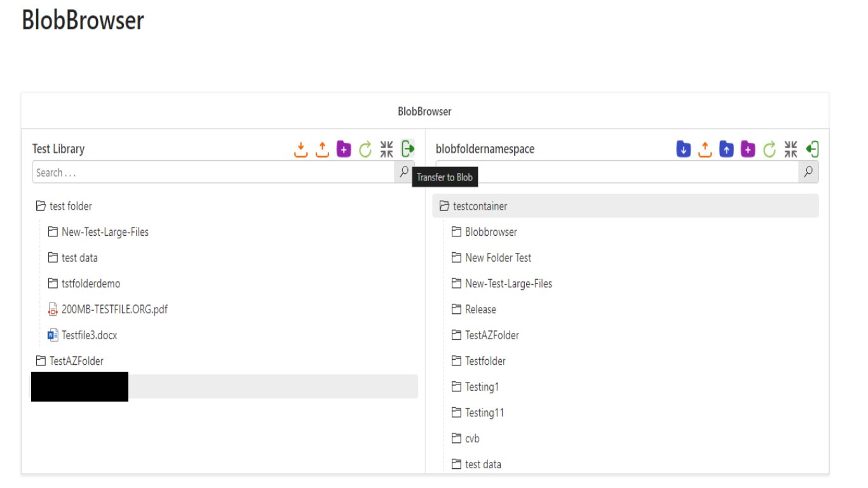Viewport: 868px width, 488px height.
Task: Click blue upload folder icon in blobfoldernamespace toolbar
Action: (x=726, y=149)
